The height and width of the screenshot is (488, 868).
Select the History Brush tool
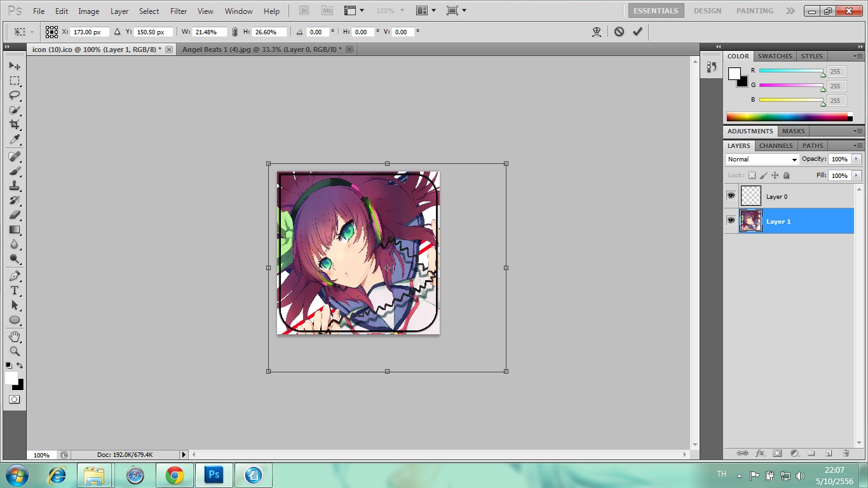click(x=15, y=200)
